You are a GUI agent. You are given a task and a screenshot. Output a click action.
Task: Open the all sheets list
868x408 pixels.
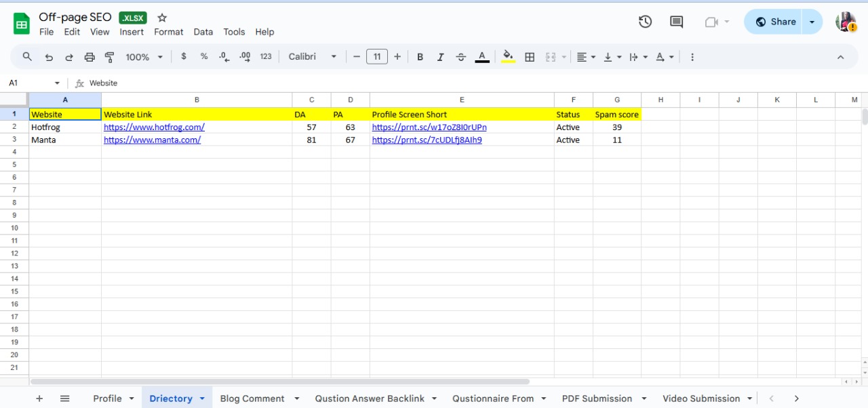(x=65, y=399)
